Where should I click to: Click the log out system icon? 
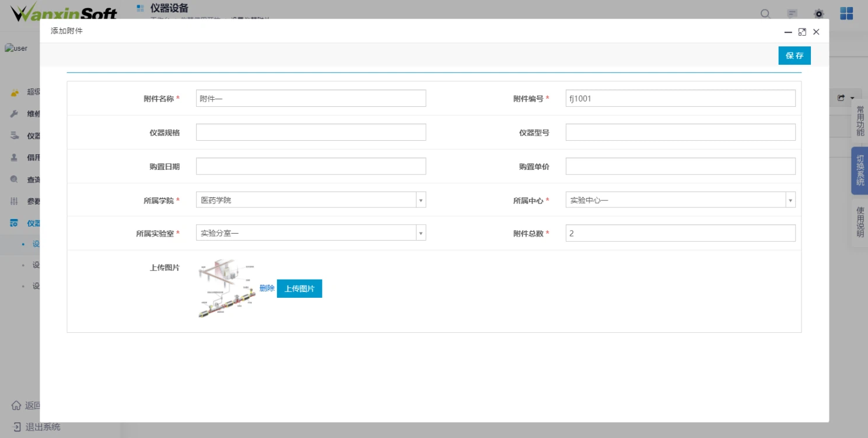[x=16, y=427]
